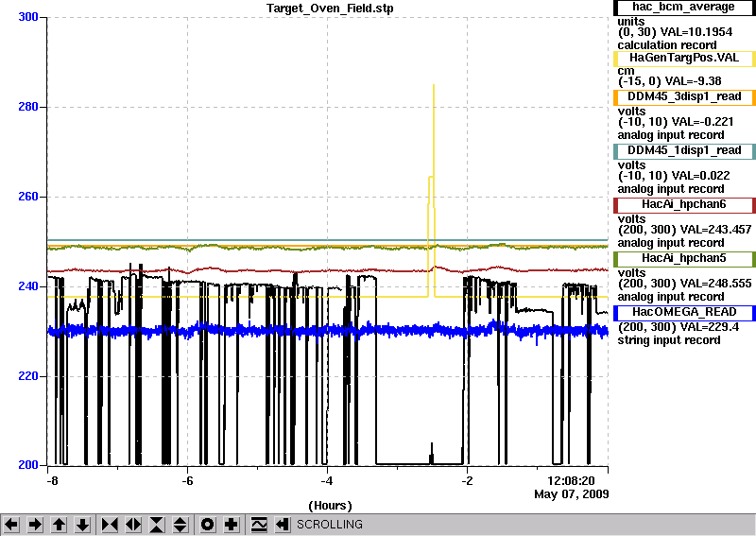Click the 260 y-axis label
Image resolution: width=756 pixels, height=536 pixels.
click(28, 197)
